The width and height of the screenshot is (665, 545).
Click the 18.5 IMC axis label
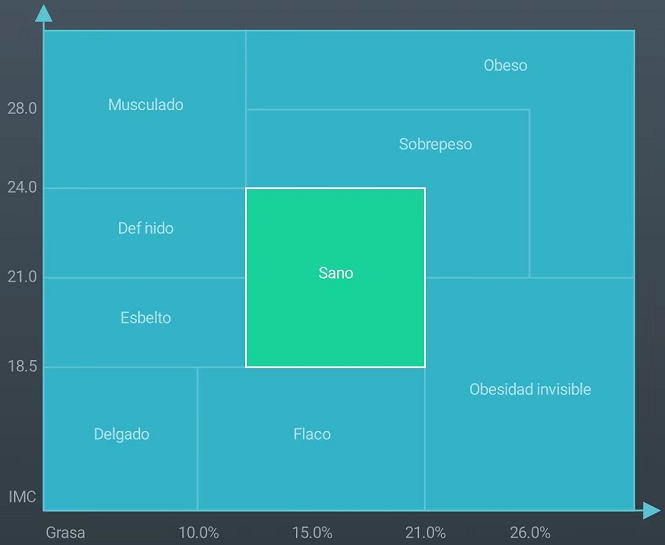21,367
